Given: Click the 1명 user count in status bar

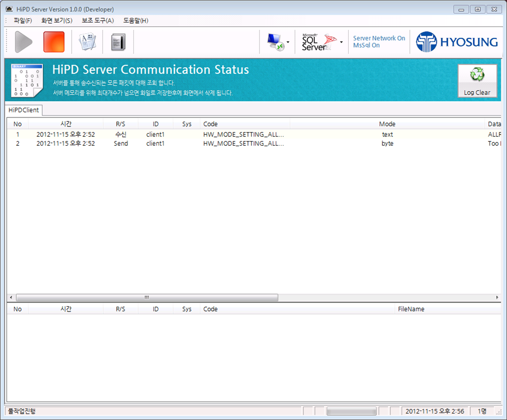Looking at the screenshot, I should tap(482, 411).
